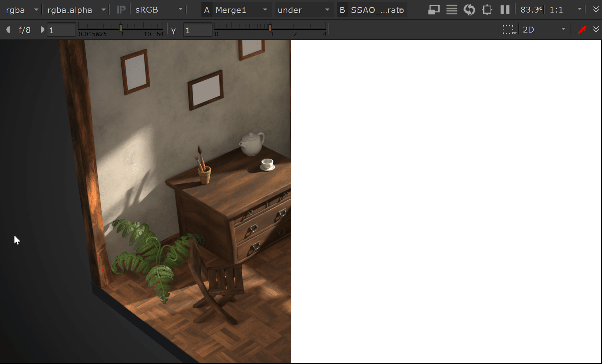The image size is (602, 364).
Task: Open the under wipe mode dropdown
Action: [x=303, y=10]
